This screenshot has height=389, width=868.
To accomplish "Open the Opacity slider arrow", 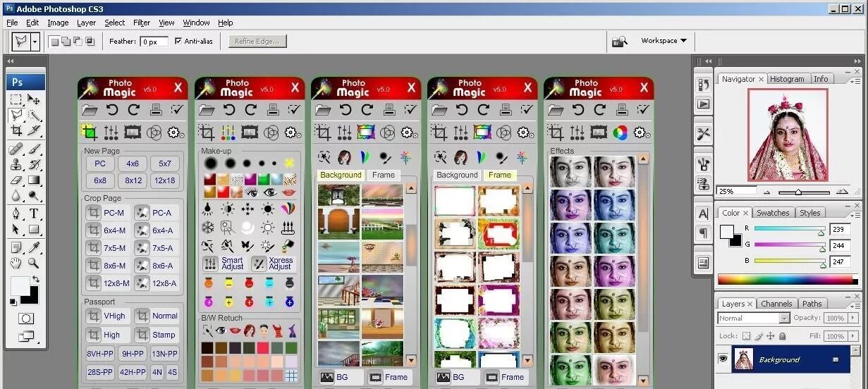I will (x=852, y=318).
